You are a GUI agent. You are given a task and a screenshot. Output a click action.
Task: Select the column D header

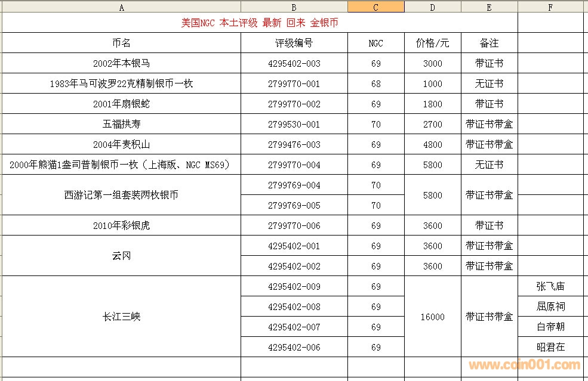coord(432,7)
